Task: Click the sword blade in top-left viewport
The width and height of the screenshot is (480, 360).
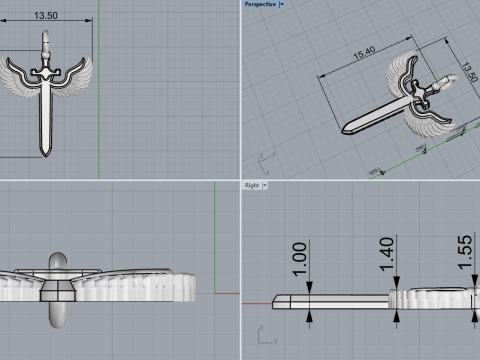Action: point(45,117)
